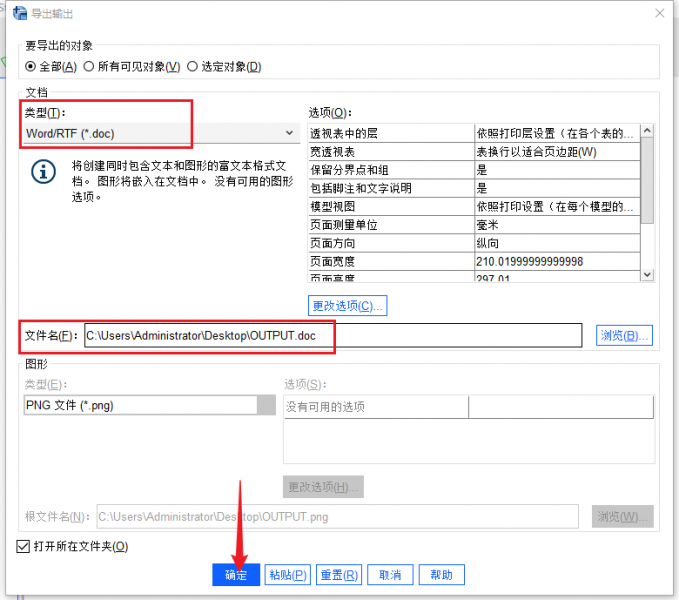
Task: Choose the 选定对象(D) radio option
Action: click(192, 67)
